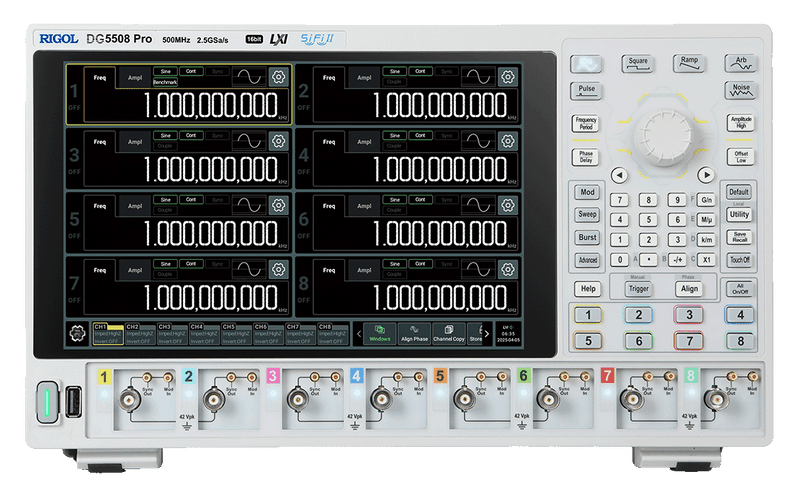Screen dimensions: 800x495
Task: Show previous toolbar items with left chevron
Action: pyautogui.click(x=359, y=334)
